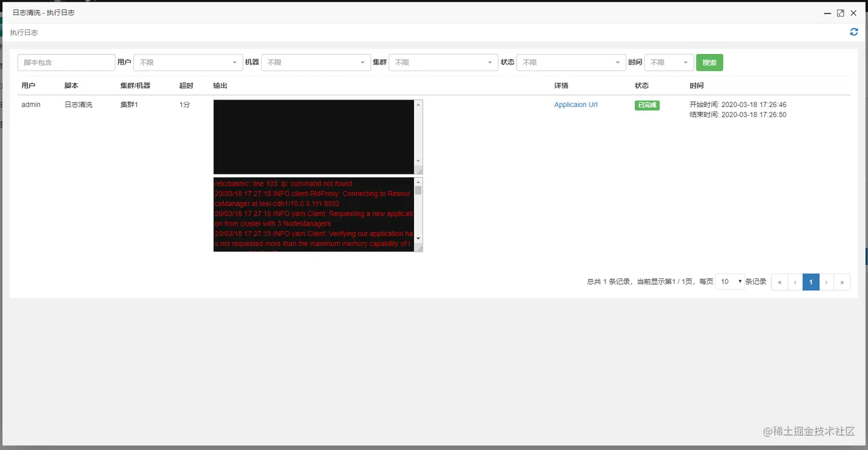This screenshot has height=450, width=868.
Task: Open the rows-per-page dropdown showing 10
Action: pos(730,282)
